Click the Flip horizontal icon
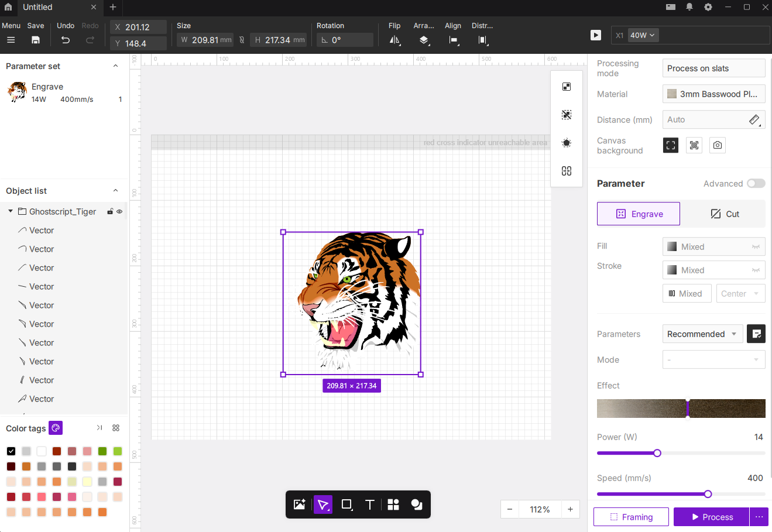 395,40
